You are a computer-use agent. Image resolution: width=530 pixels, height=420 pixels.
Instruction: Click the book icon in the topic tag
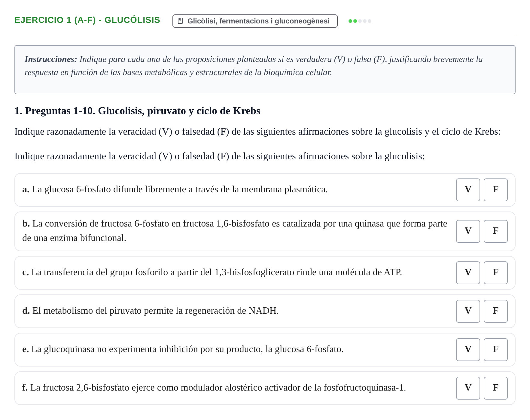click(x=180, y=21)
